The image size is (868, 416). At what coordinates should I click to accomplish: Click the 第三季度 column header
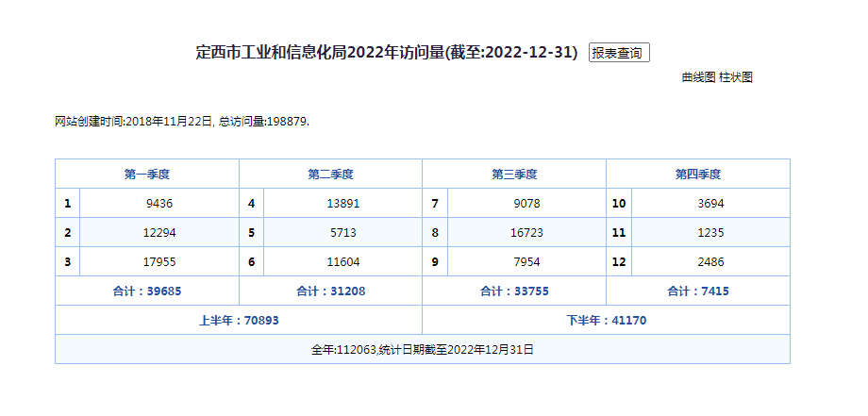514,175
